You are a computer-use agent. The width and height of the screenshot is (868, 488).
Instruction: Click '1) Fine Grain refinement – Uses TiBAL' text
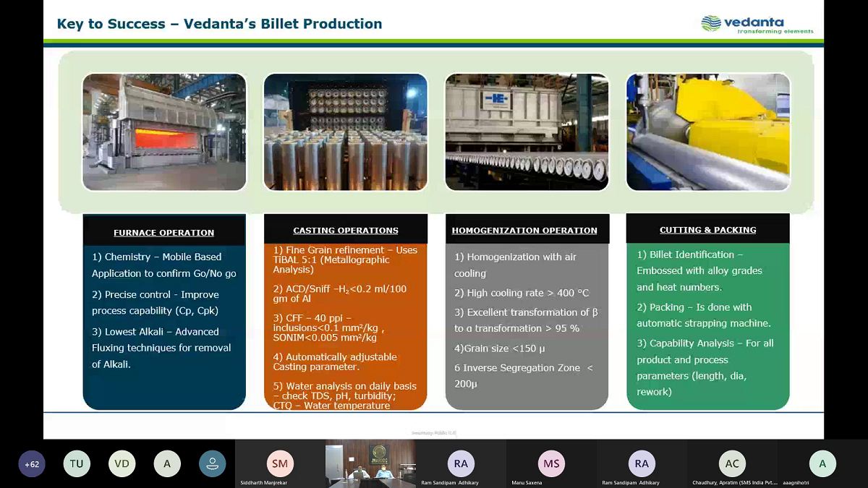(x=345, y=260)
